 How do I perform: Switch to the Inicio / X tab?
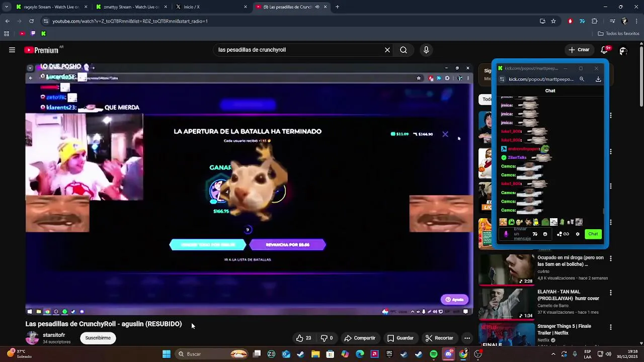point(211,7)
